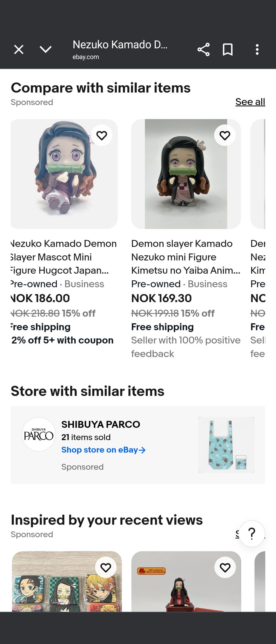Tap the SHIBUYA PARCO store name
The width and height of the screenshot is (276, 644).
[101, 424]
